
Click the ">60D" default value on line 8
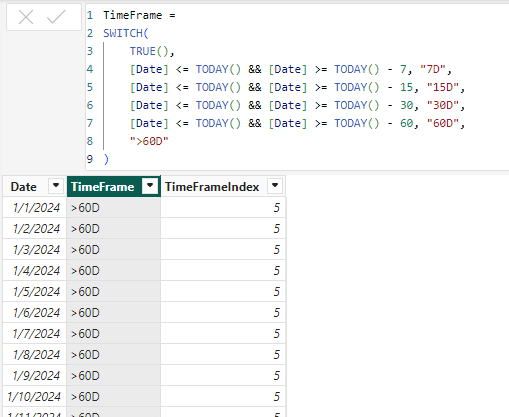(149, 141)
